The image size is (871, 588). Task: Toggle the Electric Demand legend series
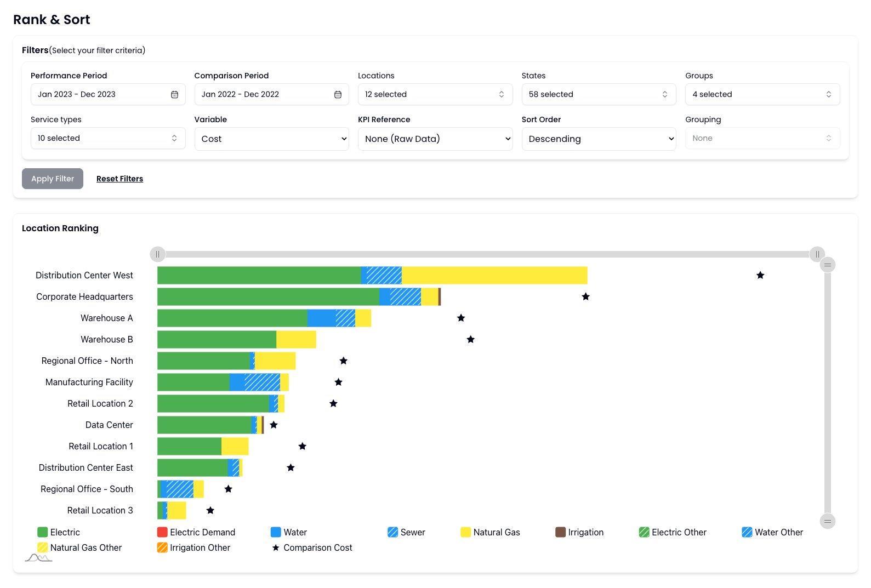pos(196,532)
